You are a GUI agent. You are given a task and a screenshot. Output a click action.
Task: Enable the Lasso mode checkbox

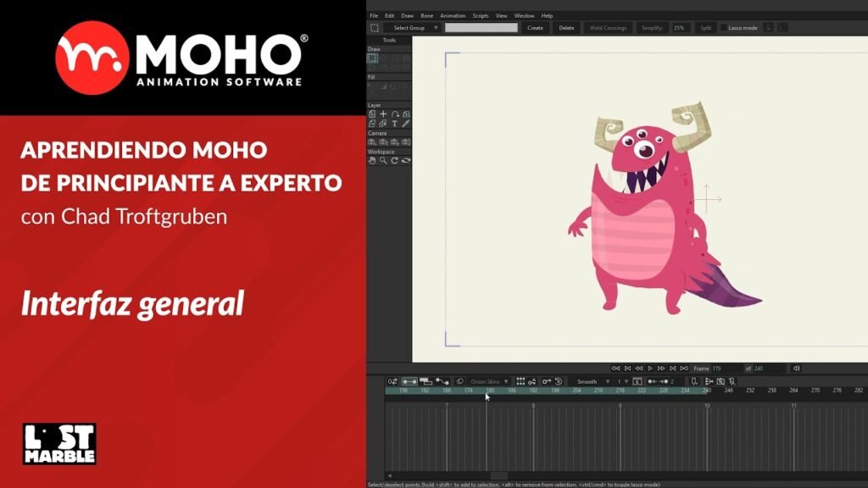(724, 28)
